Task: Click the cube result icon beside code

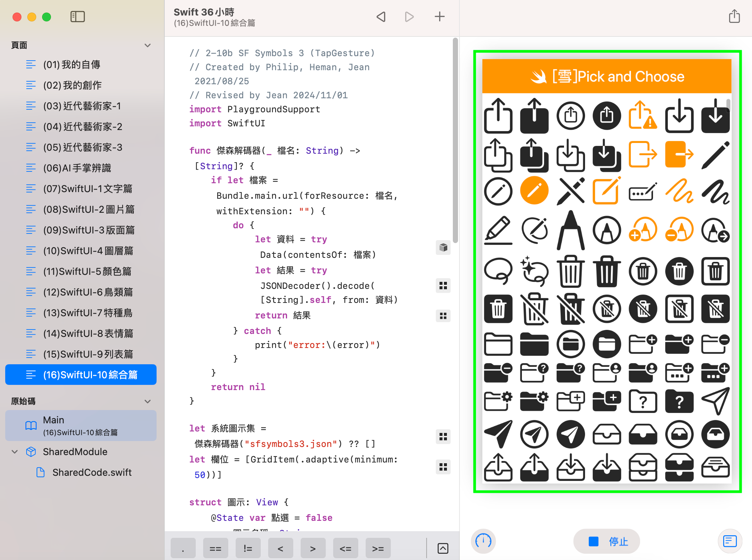Action: point(443,247)
